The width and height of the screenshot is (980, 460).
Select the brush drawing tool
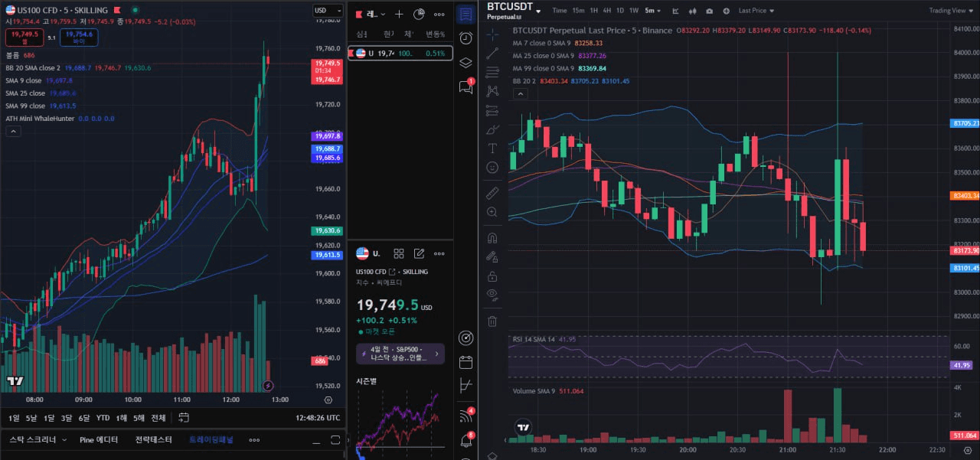pos(492,129)
